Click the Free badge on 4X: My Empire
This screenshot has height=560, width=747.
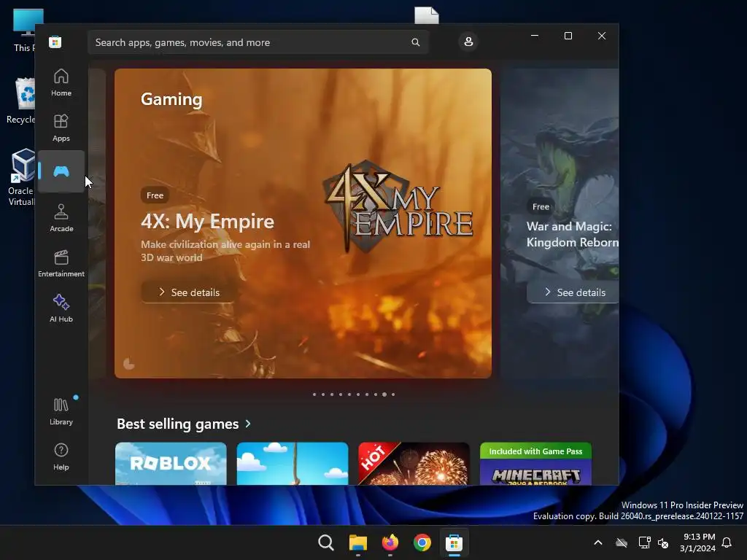point(155,195)
